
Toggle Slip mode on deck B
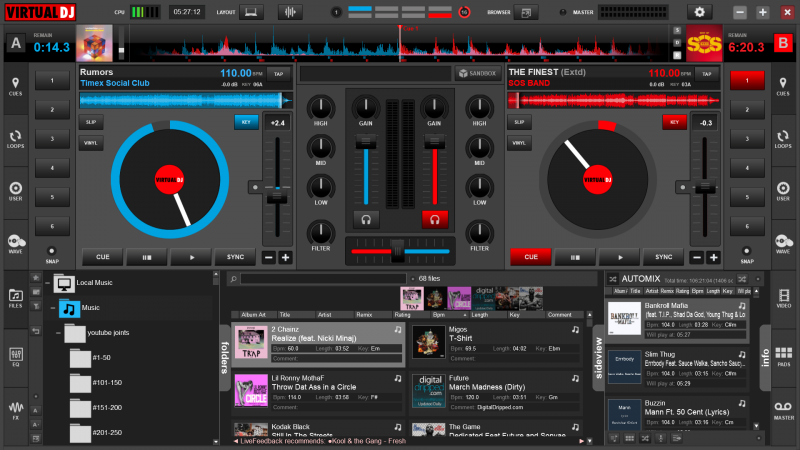[x=519, y=122]
